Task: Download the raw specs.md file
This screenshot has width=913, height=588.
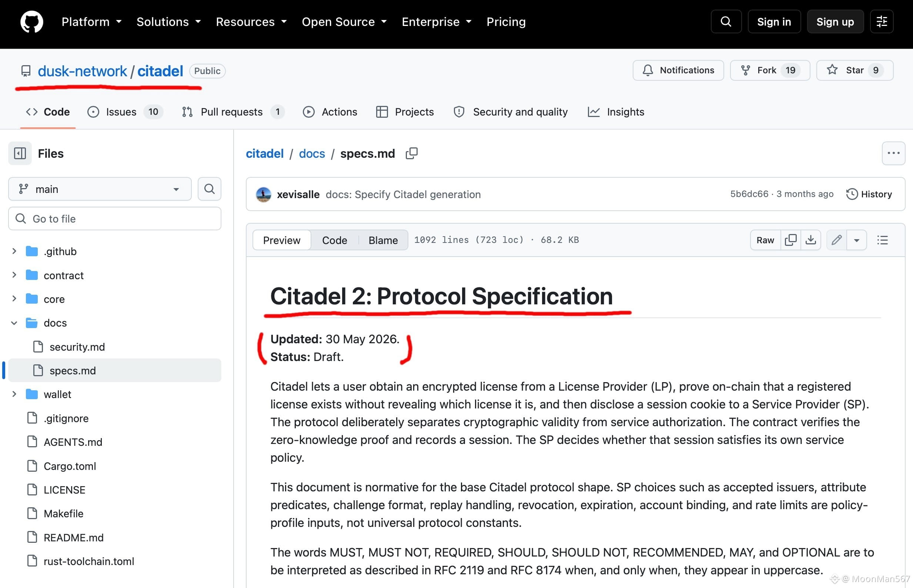Action: tap(811, 240)
